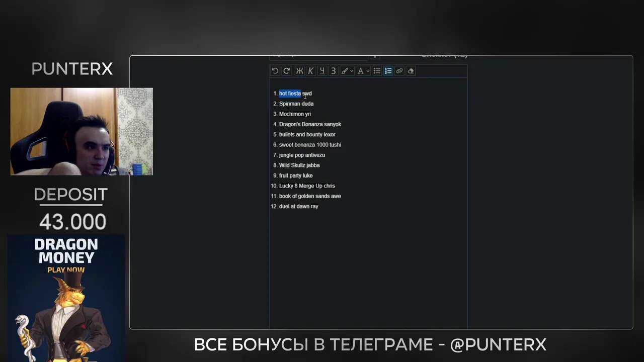This screenshot has width=644, height=362.
Task: Click the webcam video thumbnail
Action: 82,132
